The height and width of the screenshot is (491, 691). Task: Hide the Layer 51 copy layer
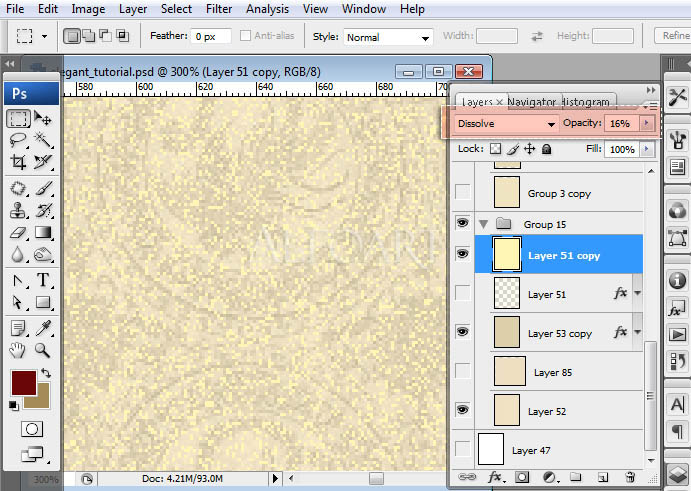coord(462,255)
